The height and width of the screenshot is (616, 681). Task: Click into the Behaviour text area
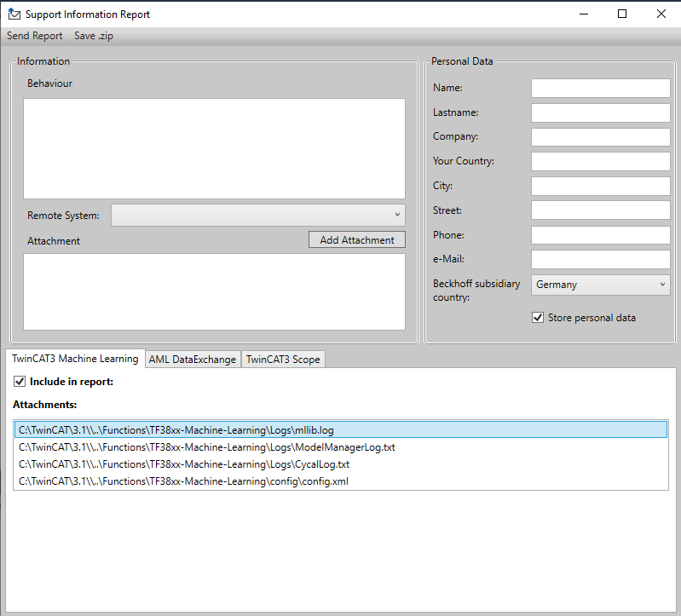[214, 148]
